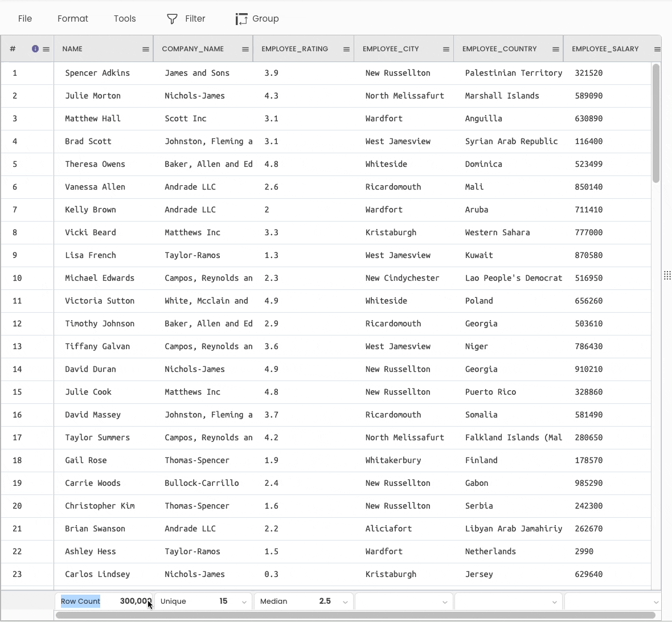Select the Spencer Adkins name cell

(x=97, y=73)
